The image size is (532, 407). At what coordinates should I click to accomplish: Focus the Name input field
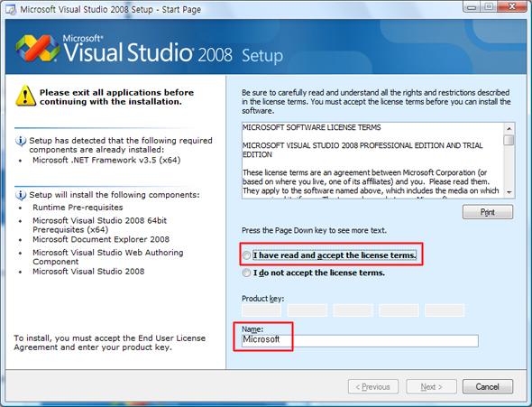(x=360, y=340)
